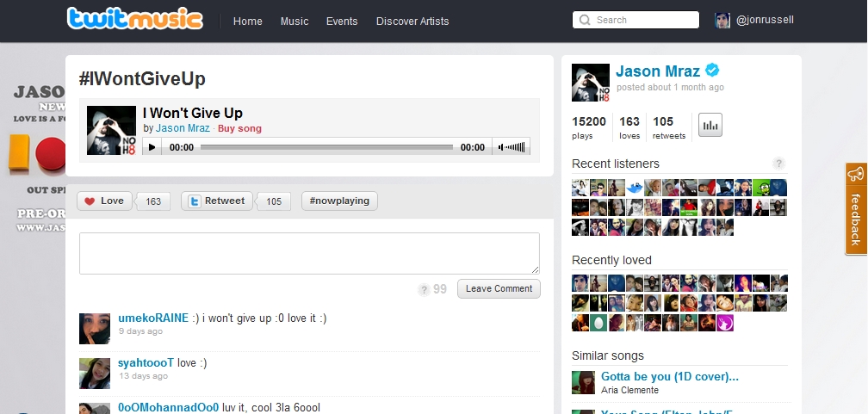Viewport: 868px width, 414px height.
Task: Click the megaphone icon on feedback tab
Action: (856, 175)
